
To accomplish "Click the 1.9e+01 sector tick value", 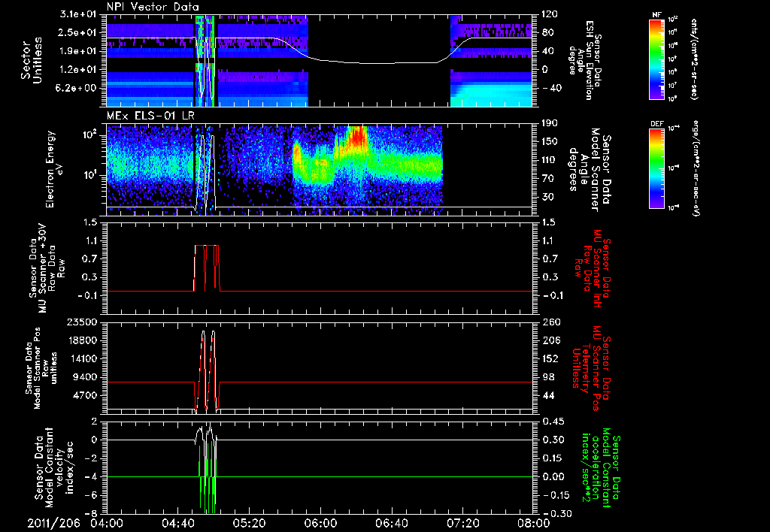I will 77,51.
